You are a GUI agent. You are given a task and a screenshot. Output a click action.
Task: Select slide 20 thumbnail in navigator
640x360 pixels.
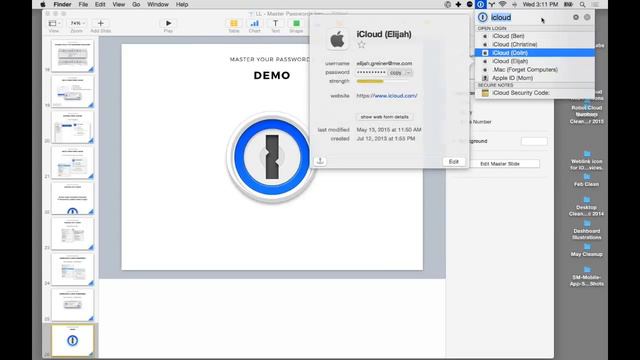[x=72, y=127]
